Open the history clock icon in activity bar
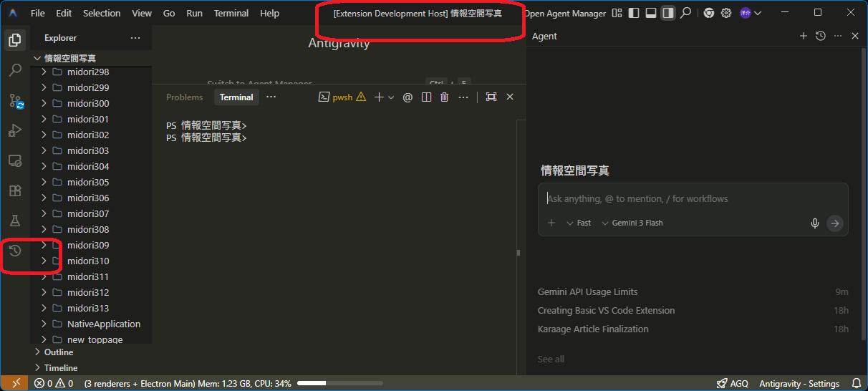868x391 pixels. (x=14, y=251)
